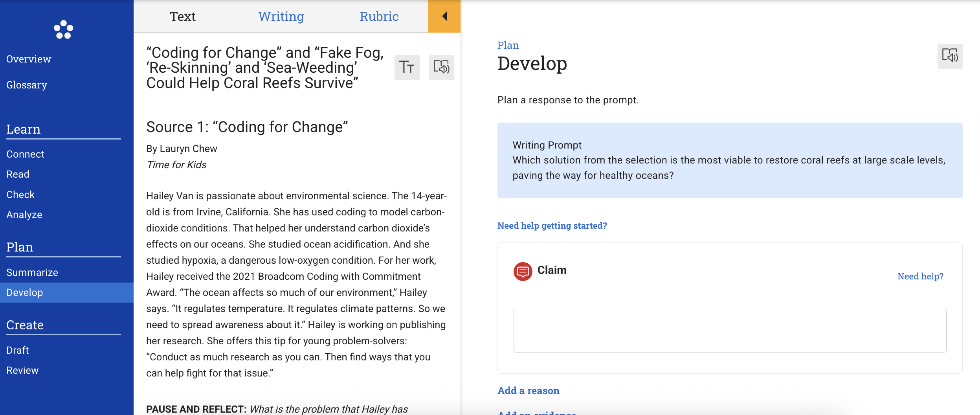Go to the Connect step

pyautogui.click(x=26, y=154)
